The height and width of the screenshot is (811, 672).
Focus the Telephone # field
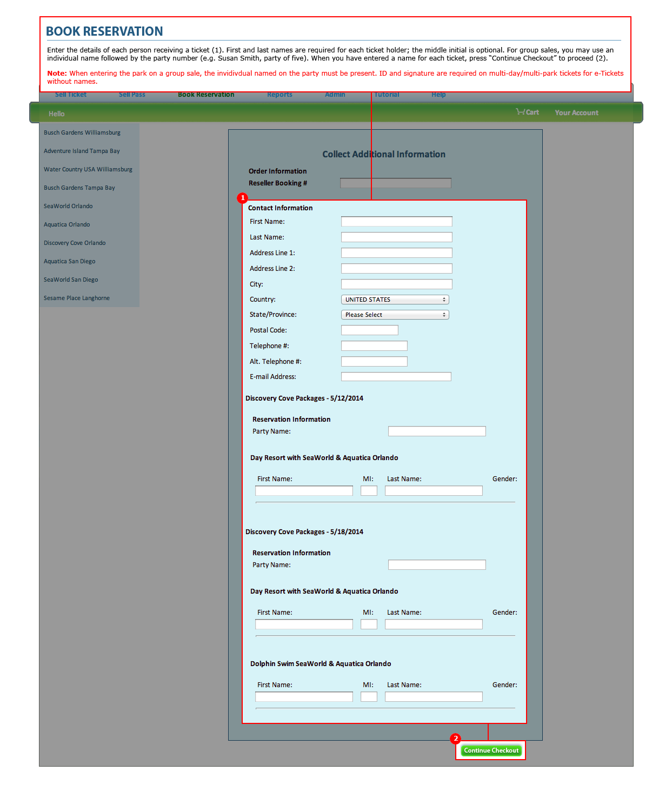coord(374,346)
